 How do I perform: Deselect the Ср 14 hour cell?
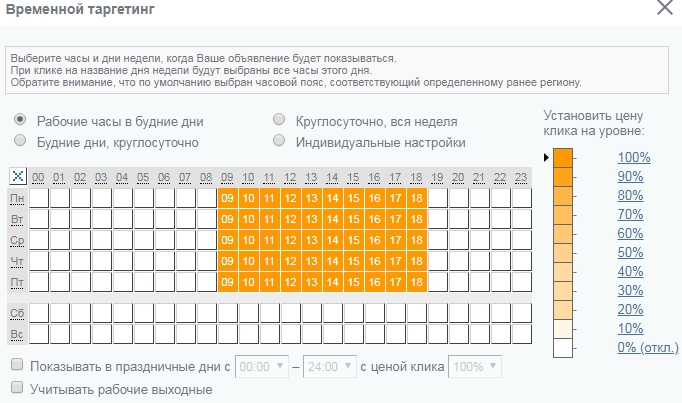333,240
